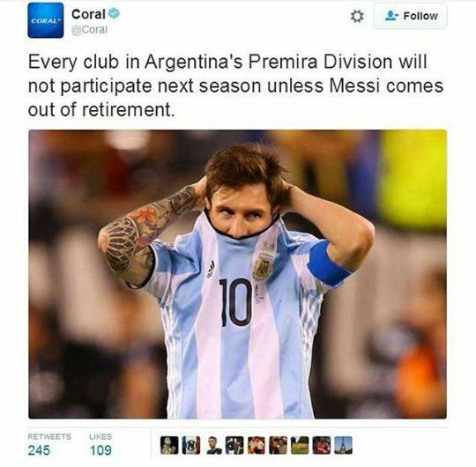Open the Coral display name link
Image resolution: width=476 pixels, height=467 pixels.
pos(88,14)
